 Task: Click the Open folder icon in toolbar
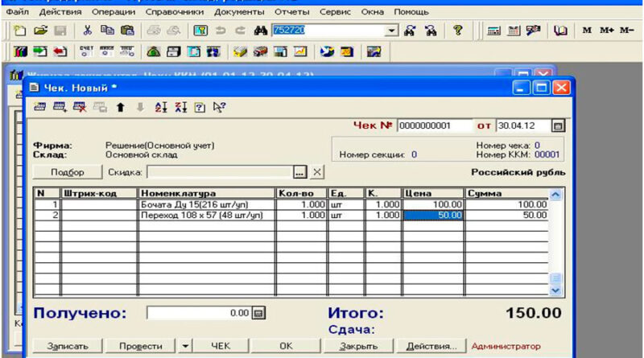pos(39,30)
